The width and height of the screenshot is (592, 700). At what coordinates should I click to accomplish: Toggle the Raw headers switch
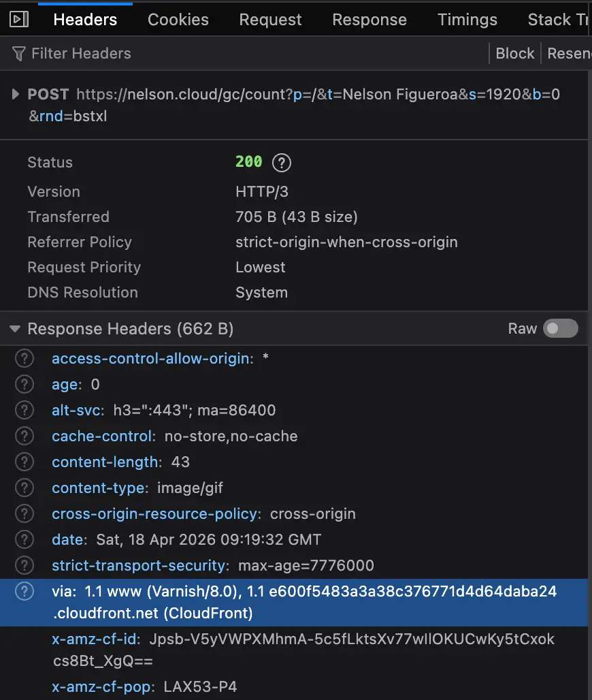pyautogui.click(x=561, y=328)
